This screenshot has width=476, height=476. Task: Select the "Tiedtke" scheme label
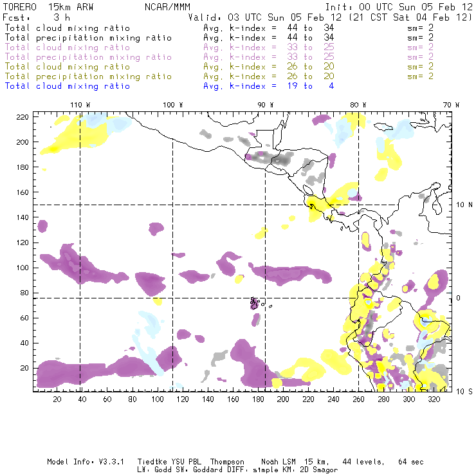pos(152,462)
